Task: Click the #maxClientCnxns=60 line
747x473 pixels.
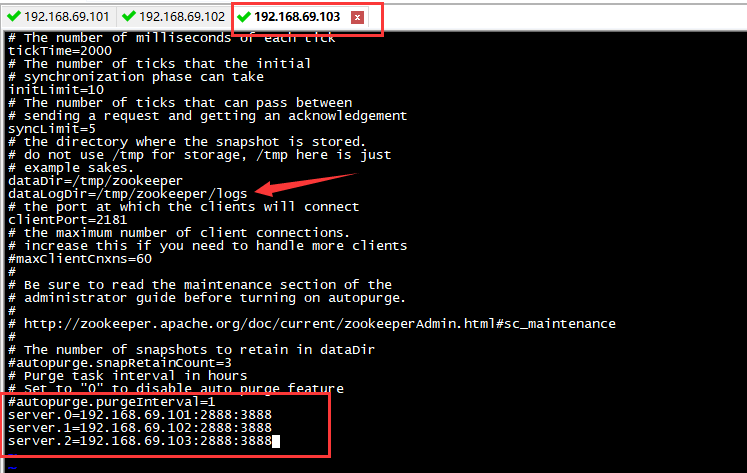Action: click(x=80, y=259)
